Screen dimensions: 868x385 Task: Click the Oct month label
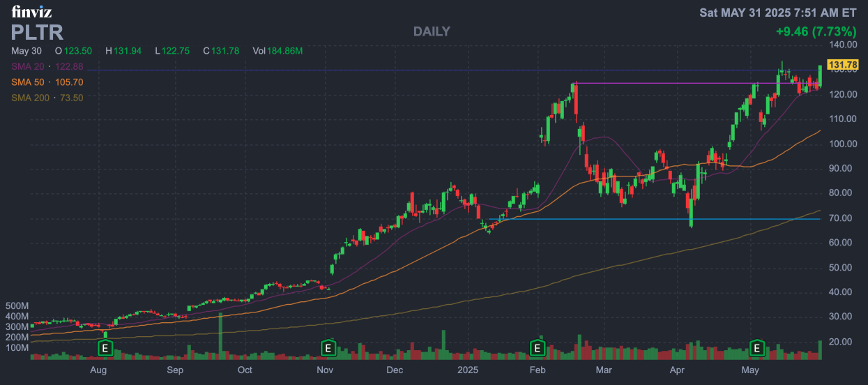click(245, 370)
